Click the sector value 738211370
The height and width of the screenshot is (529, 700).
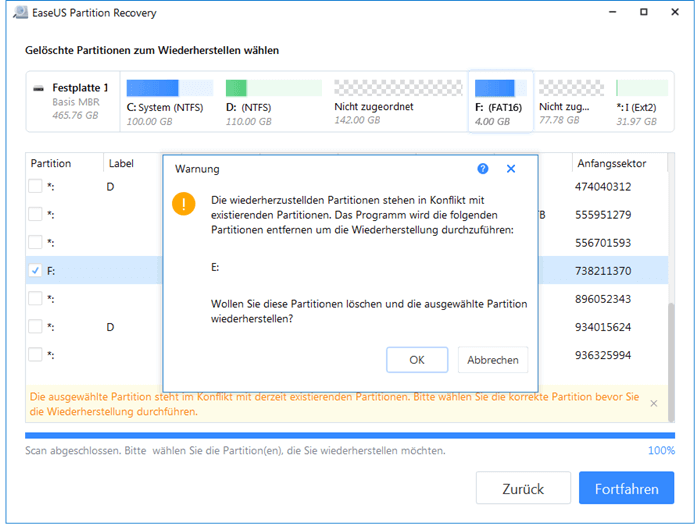pyautogui.click(x=603, y=271)
